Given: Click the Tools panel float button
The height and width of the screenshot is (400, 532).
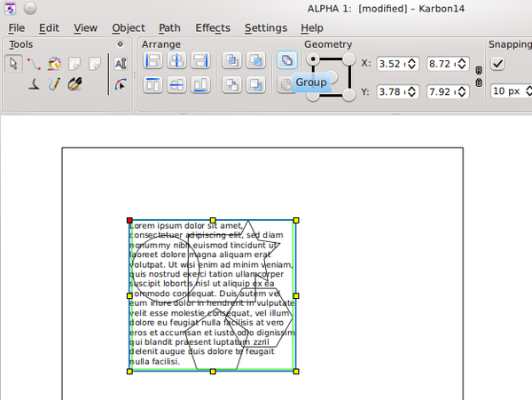Looking at the screenshot, I should pos(121,43).
